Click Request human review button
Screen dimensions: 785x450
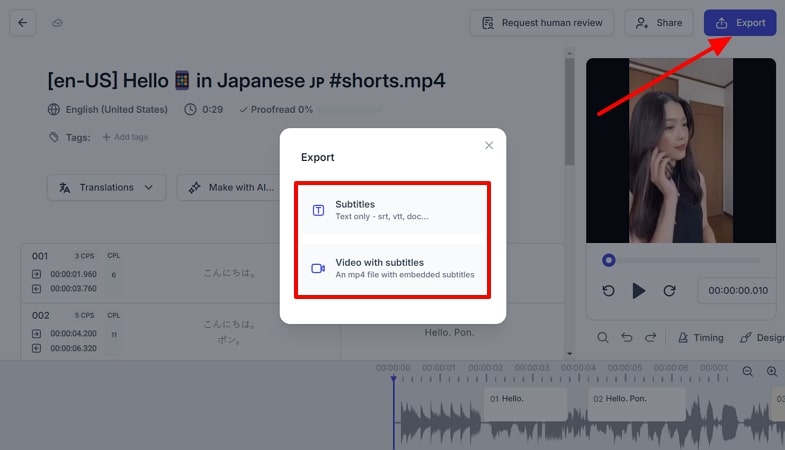pyautogui.click(x=542, y=23)
